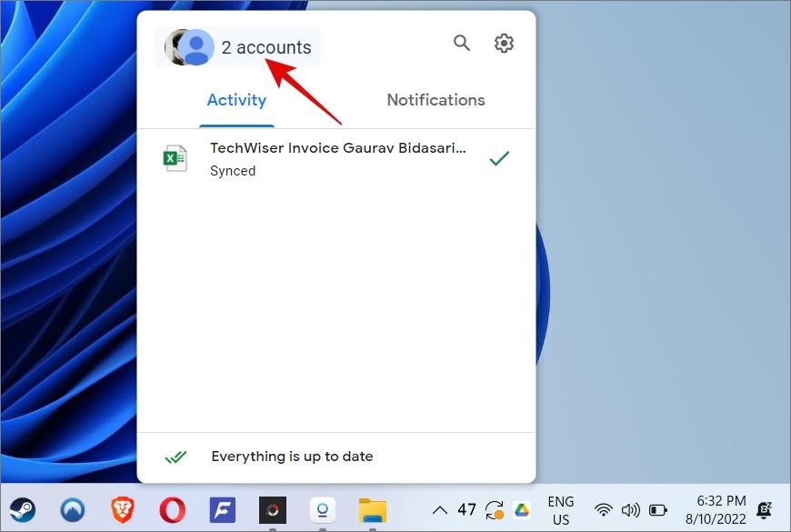Image resolution: width=791 pixels, height=532 pixels.
Task: Click the battery status icon
Action: click(658, 510)
